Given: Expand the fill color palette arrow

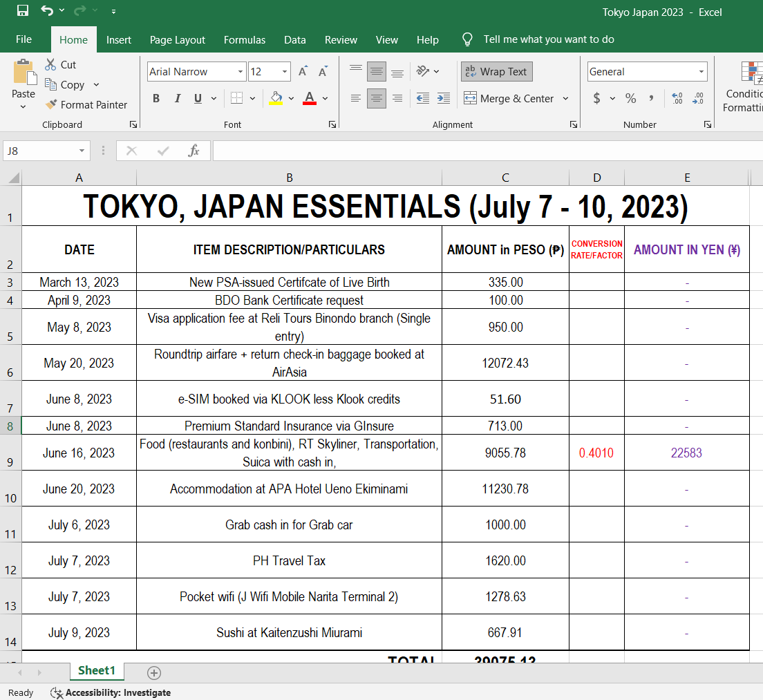Looking at the screenshot, I should point(291,98).
